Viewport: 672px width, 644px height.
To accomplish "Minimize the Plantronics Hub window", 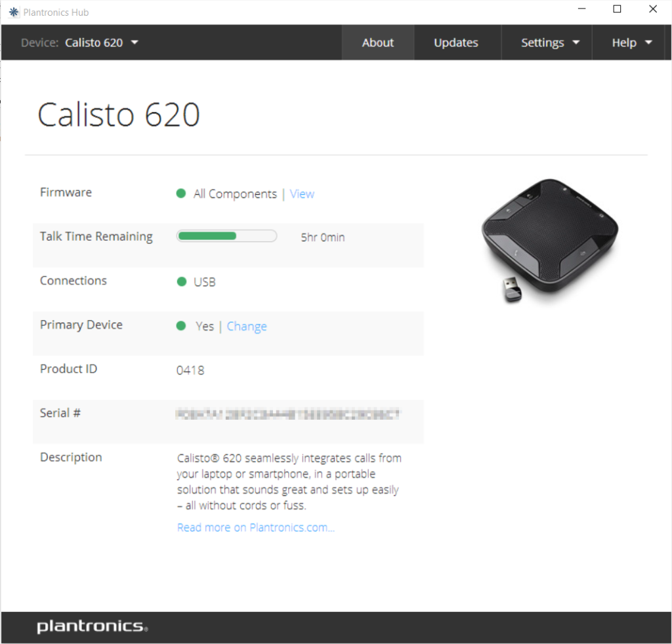I will point(581,9).
